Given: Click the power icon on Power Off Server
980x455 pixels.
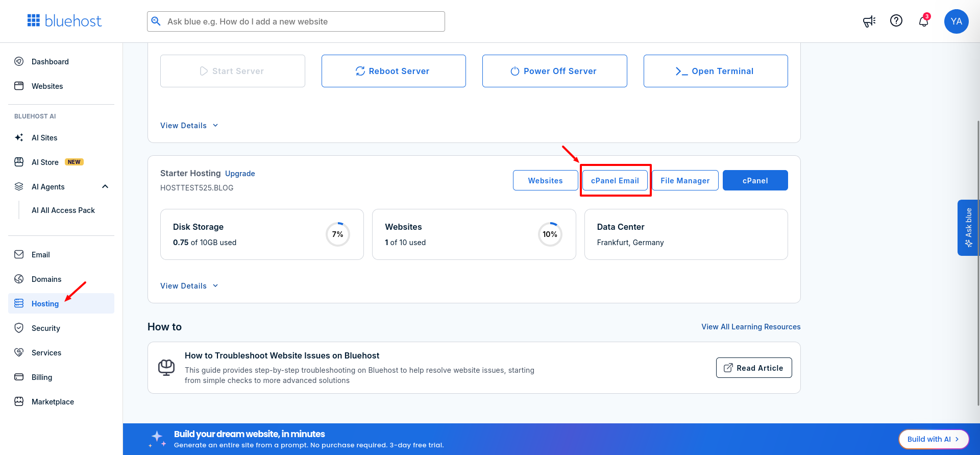Looking at the screenshot, I should (x=515, y=71).
